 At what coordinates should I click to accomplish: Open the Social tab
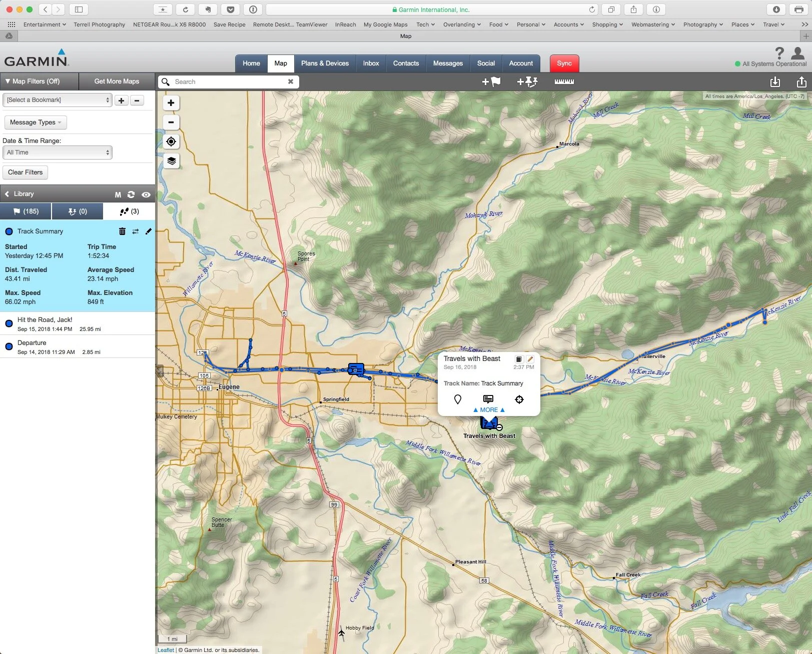[x=486, y=63]
